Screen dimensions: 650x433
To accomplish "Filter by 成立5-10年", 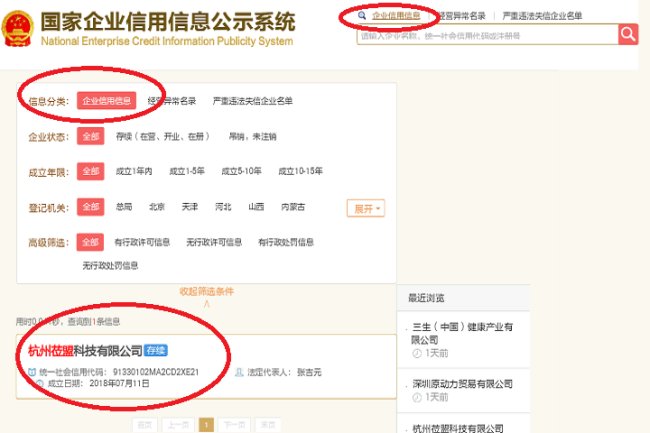I will (241, 171).
